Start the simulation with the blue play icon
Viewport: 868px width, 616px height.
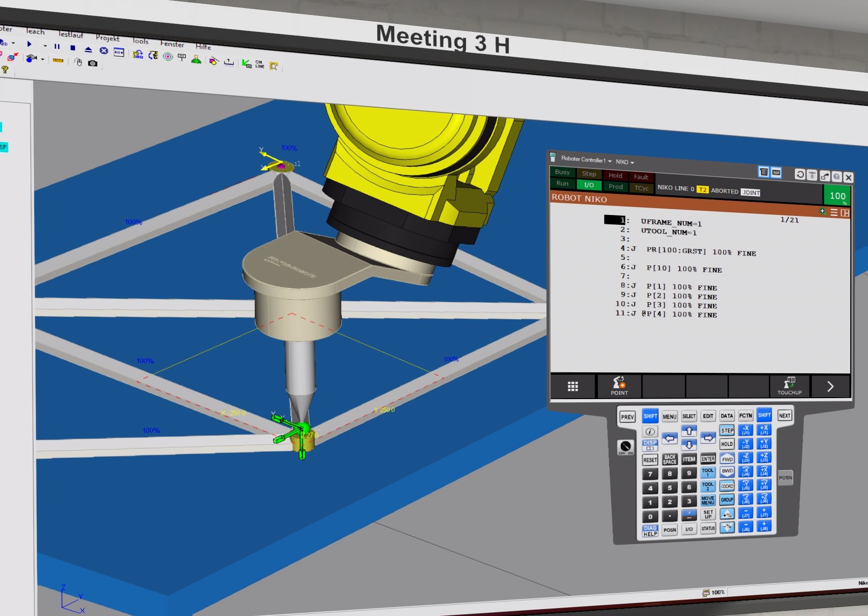[x=30, y=44]
